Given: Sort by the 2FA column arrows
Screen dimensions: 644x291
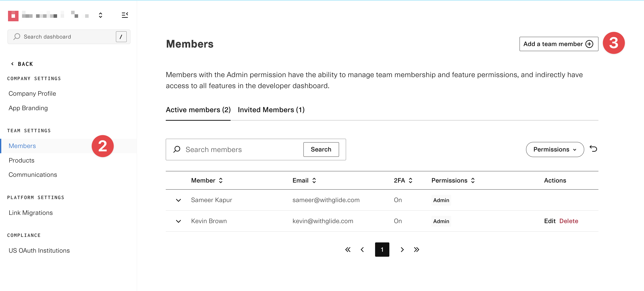Looking at the screenshot, I should click(x=410, y=181).
